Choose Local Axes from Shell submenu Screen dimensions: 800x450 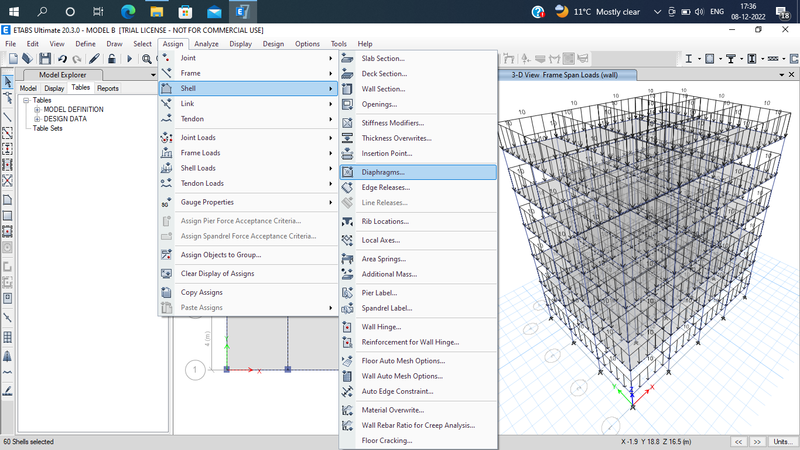[x=418, y=240]
